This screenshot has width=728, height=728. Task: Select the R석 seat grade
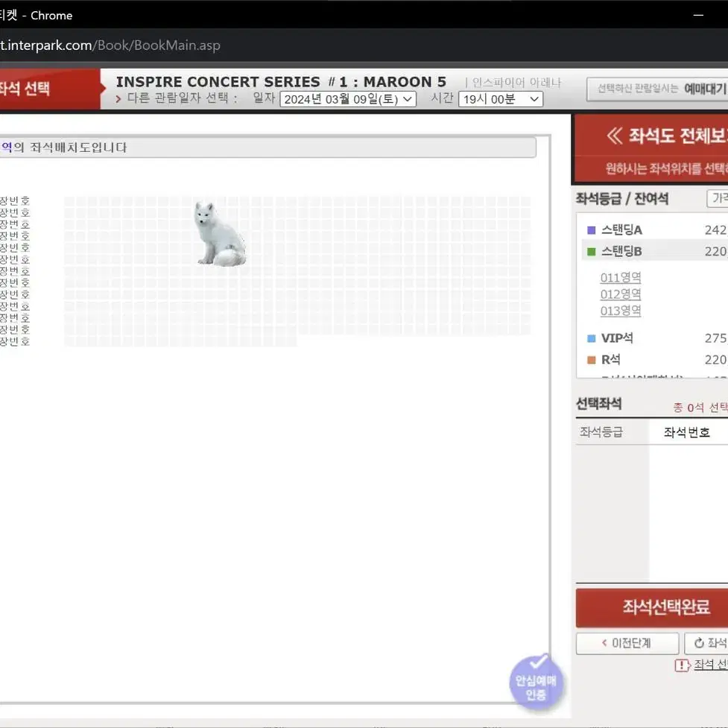[x=655, y=359]
